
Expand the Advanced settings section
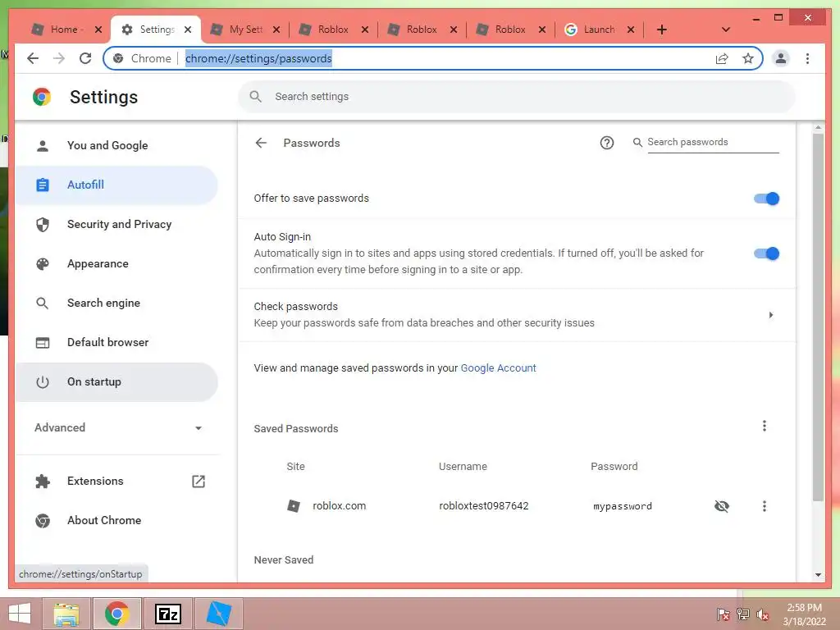point(116,427)
